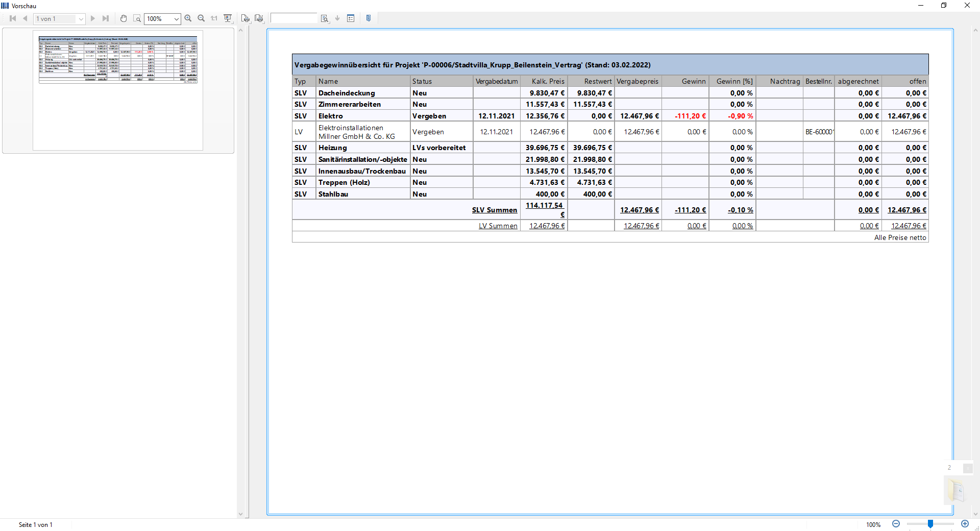Click the 'Elektro' SLV row name
Image resolution: width=980 pixels, height=531 pixels.
(x=331, y=116)
